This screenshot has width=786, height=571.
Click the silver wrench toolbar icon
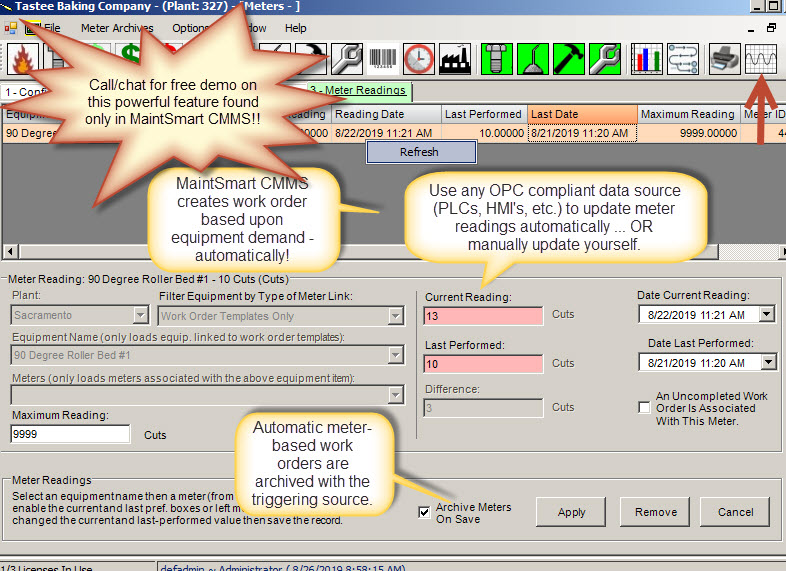coord(347,59)
